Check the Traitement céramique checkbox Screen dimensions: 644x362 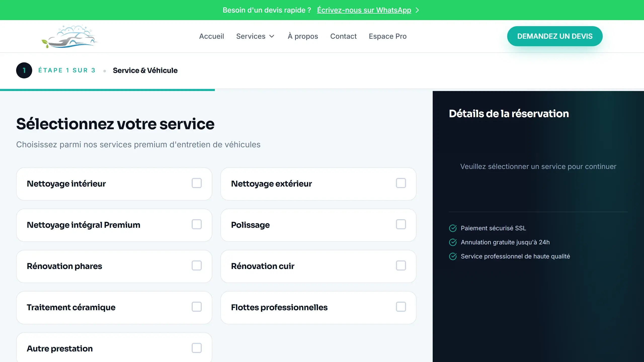point(197,307)
